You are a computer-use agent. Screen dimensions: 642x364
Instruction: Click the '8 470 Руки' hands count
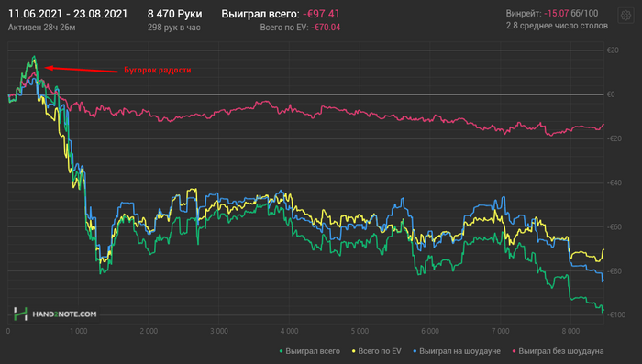[x=175, y=14]
